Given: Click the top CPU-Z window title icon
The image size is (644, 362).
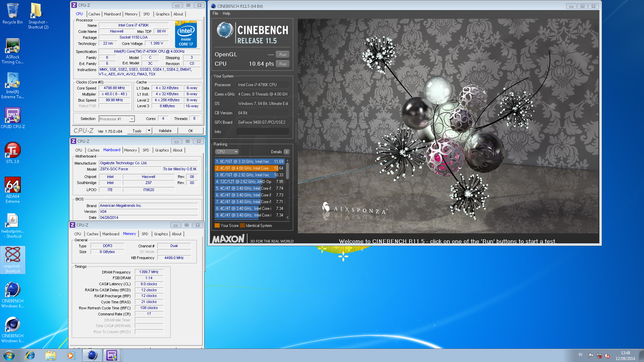Looking at the screenshot, I should tap(74, 5).
